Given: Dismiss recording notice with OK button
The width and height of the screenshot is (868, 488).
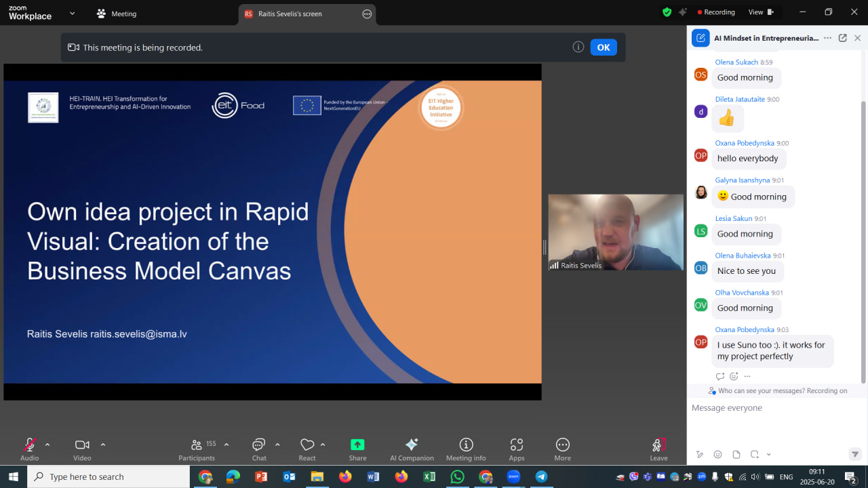Looking at the screenshot, I should [x=604, y=47].
